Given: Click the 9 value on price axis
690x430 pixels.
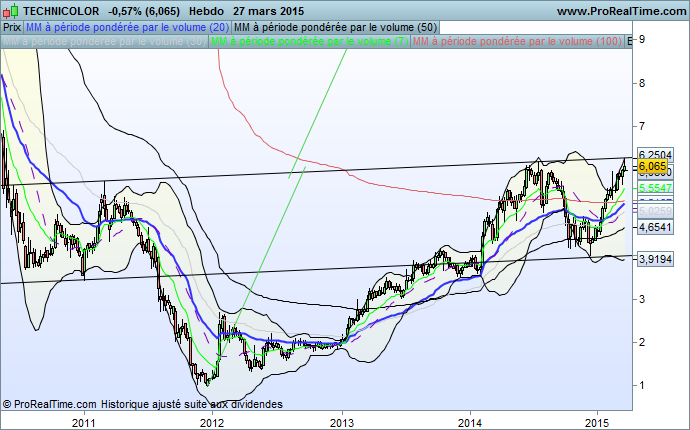Looking at the screenshot, I should [x=642, y=39].
